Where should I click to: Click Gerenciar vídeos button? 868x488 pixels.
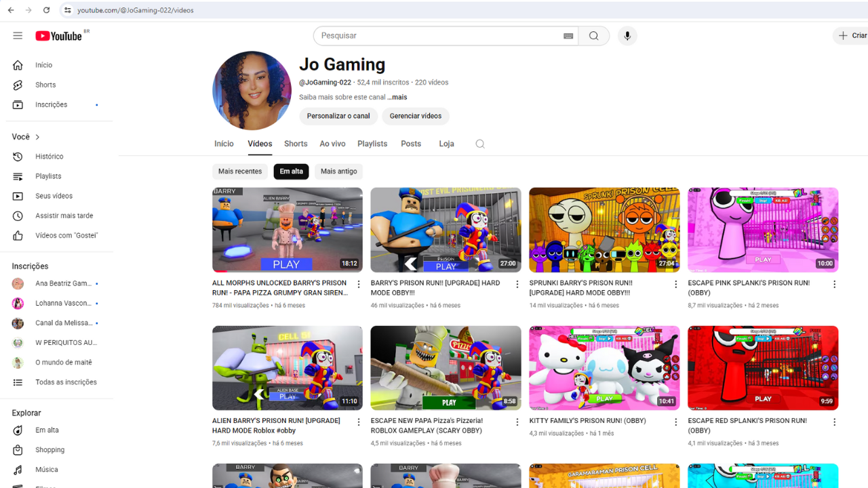click(x=416, y=116)
